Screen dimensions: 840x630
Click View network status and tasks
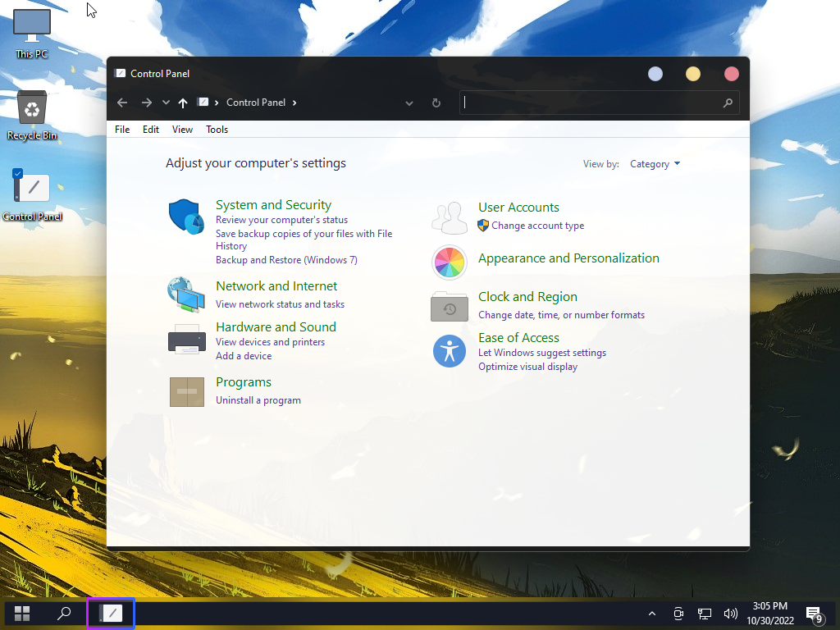coord(281,304)
